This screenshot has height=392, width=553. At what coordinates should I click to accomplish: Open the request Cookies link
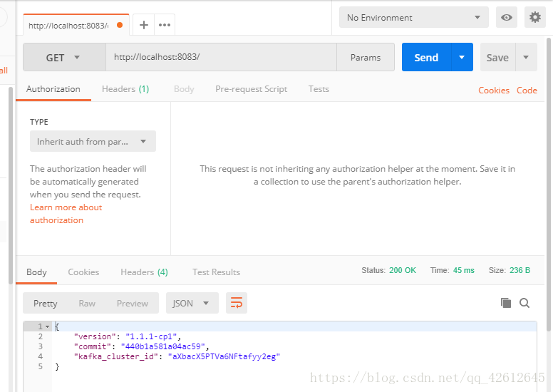tap(494, 91)
